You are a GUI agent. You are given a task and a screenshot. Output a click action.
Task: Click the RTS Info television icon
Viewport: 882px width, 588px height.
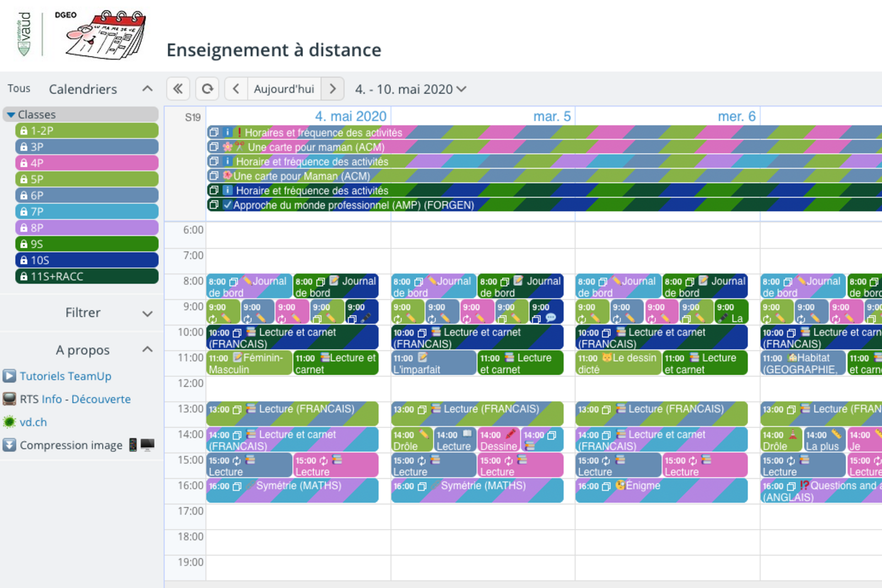coord(9,399)
